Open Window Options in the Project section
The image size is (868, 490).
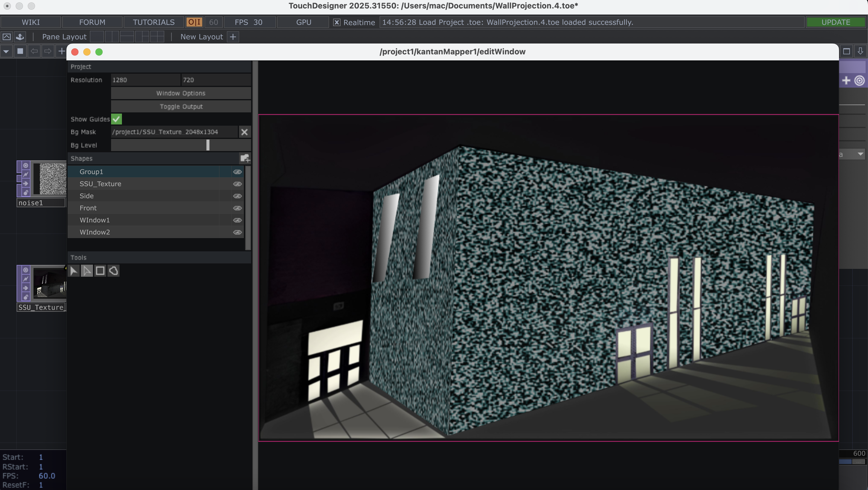coord(180,93)
